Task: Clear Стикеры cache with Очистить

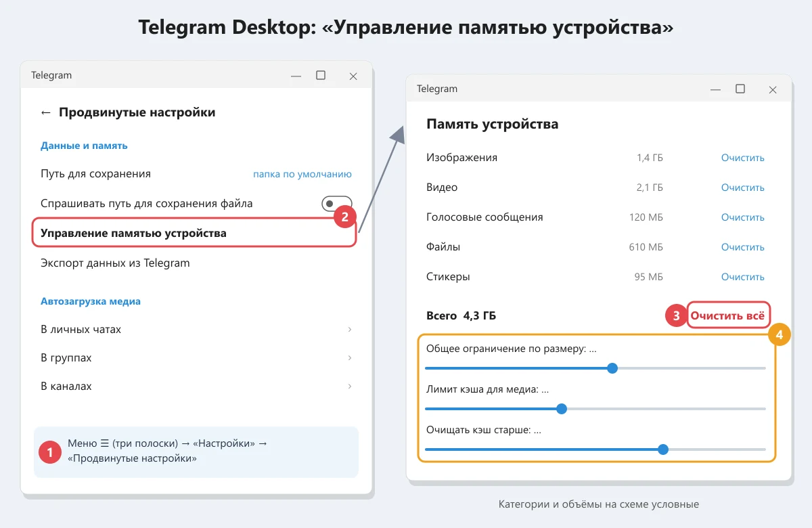Action: click(x=742, y=277)
